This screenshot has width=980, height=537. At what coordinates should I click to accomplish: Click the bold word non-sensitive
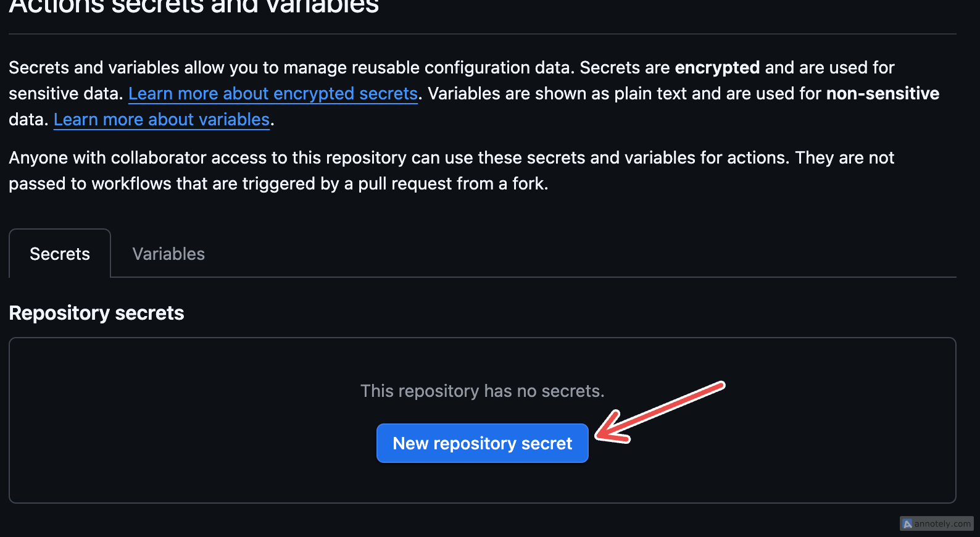click(x=882, y=94)
